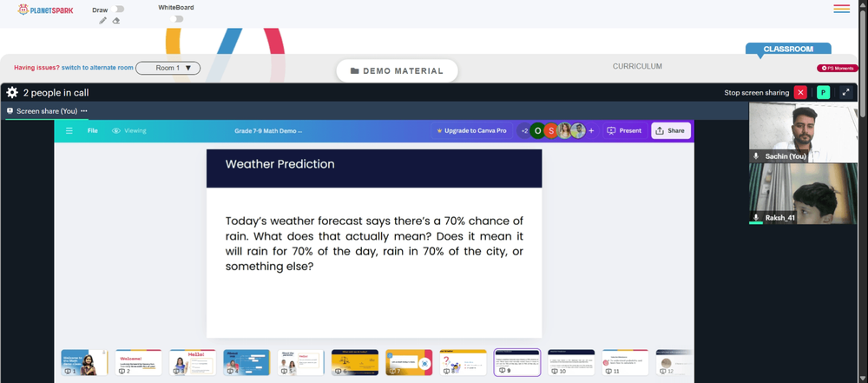Select slide thumbnail 8
The height and width of the screenshot is (383, 868).
pos(463,362)
